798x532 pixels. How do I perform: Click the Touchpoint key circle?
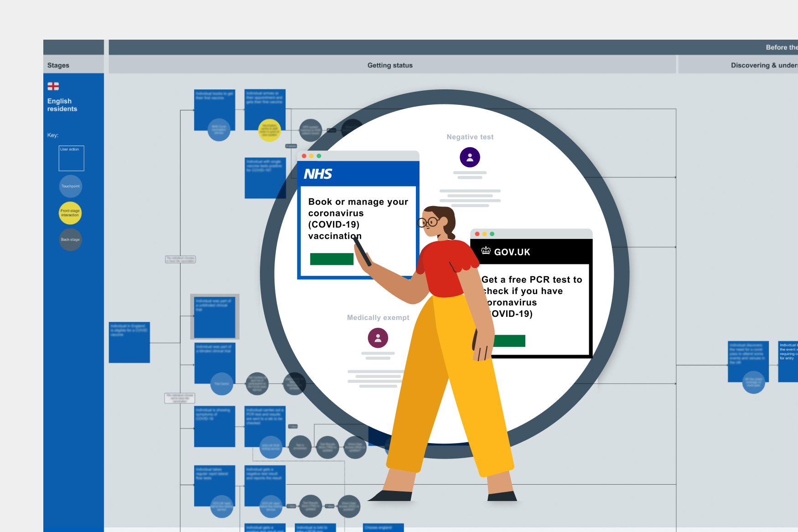[x=71, y=186]
